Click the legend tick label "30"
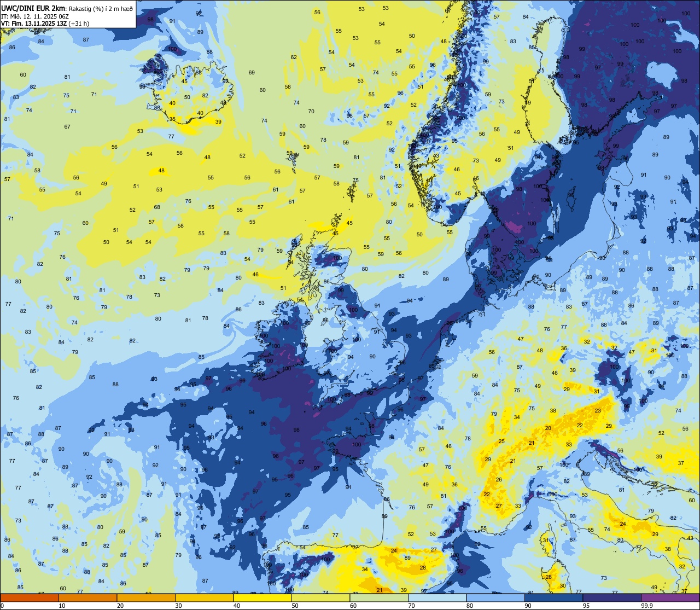The width and height of the screenshot is (700, 610). click(178, 606)
